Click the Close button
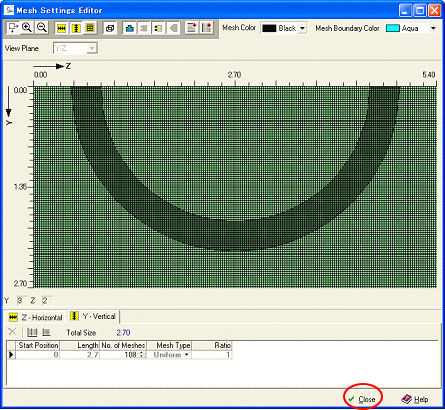The height and width of the screenshot is (410, 445). (362, 399)
